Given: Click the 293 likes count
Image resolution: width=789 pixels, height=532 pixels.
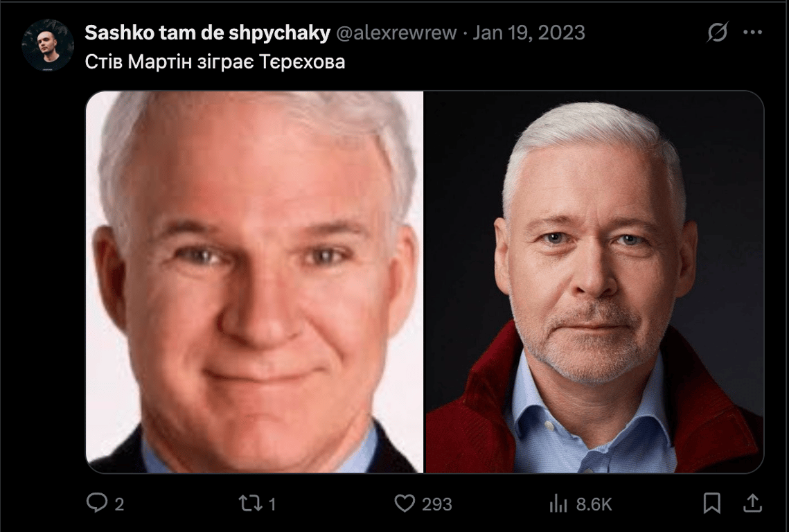Looking at the screenshot, I should coord(437,504).
